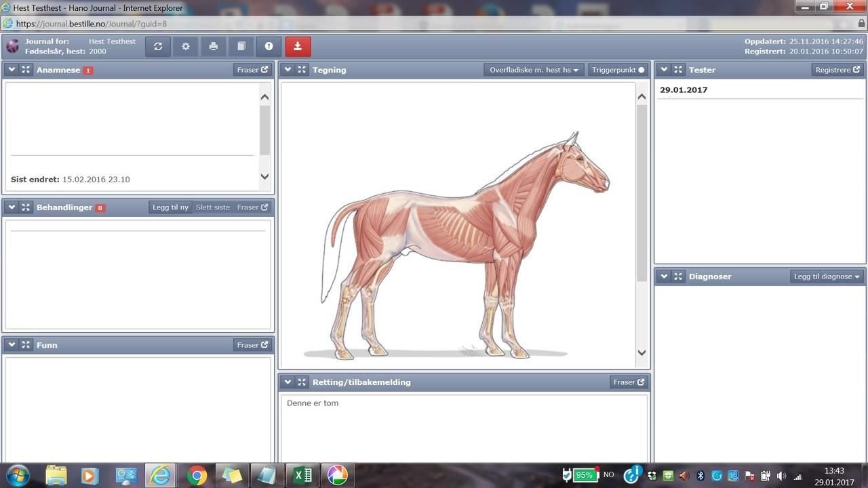Viewport: 868px width, 488px height.
Task: Click Slett siste button
Action: pyautogui.click(x=213, y=207)
